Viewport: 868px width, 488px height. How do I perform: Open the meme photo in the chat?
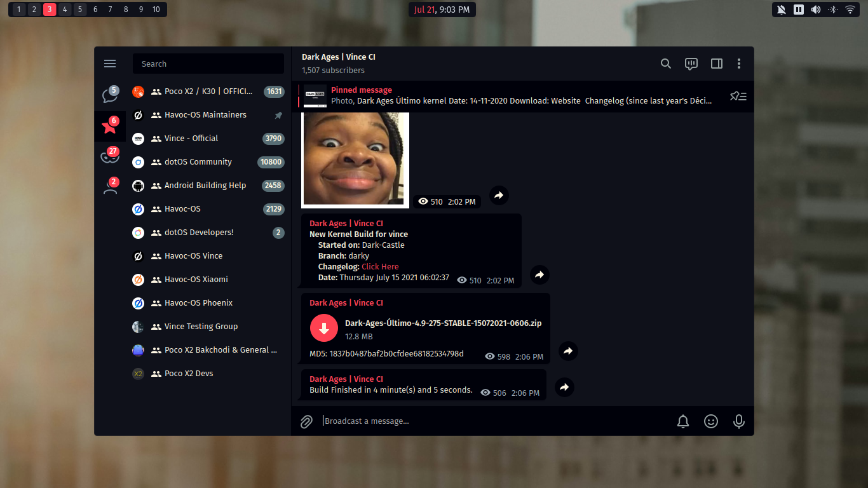pyautogui.click(x=355, y=159)
